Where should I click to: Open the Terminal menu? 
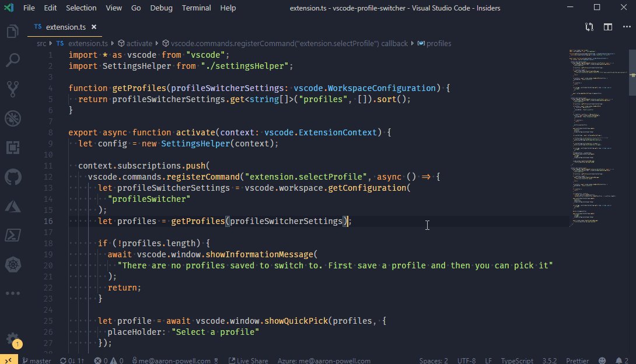pos(196,8)
